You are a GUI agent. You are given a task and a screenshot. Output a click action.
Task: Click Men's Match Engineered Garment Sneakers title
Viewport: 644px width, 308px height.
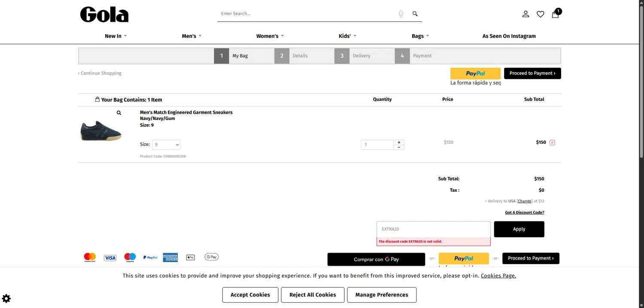tap(186, 112)
